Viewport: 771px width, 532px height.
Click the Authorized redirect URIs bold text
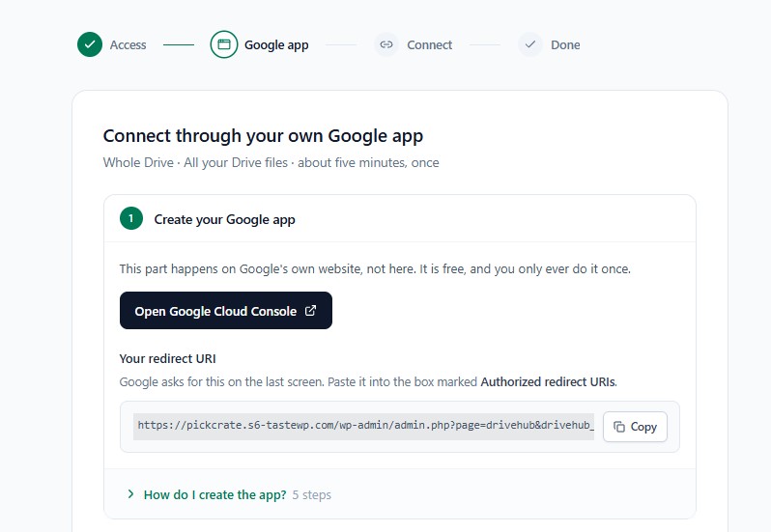click(x=548, y=381)
